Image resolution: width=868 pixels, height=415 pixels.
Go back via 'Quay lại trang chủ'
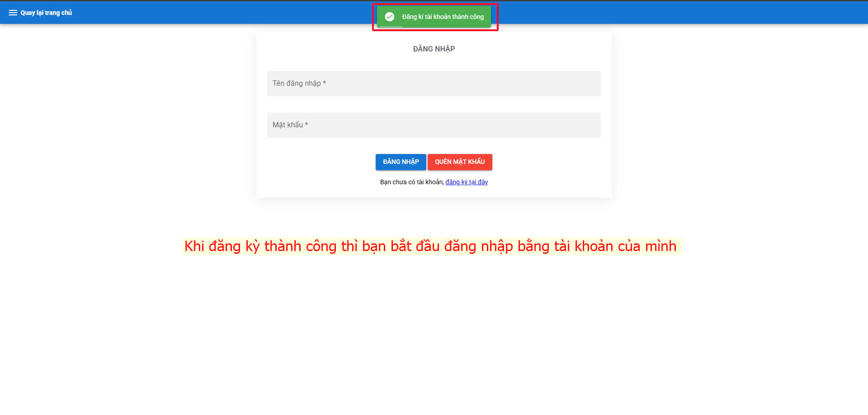click(46, 13)
